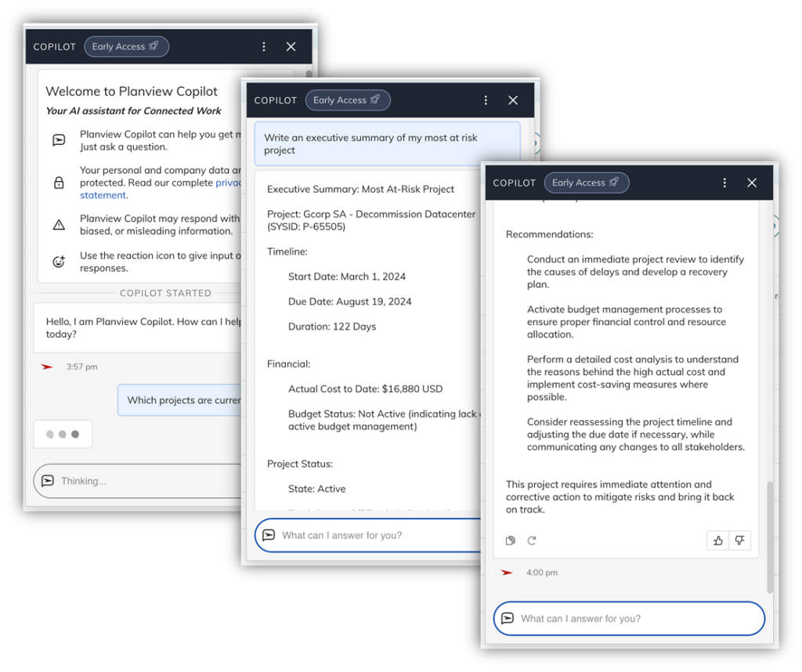The height and width of the screenshot is (672, 802).
Task: Click the 'Recommendations:' heading
Action: [x=549, y=234]
